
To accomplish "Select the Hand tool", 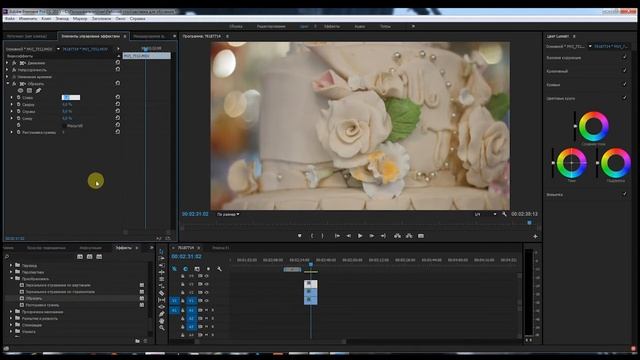I will coord(162,320).
